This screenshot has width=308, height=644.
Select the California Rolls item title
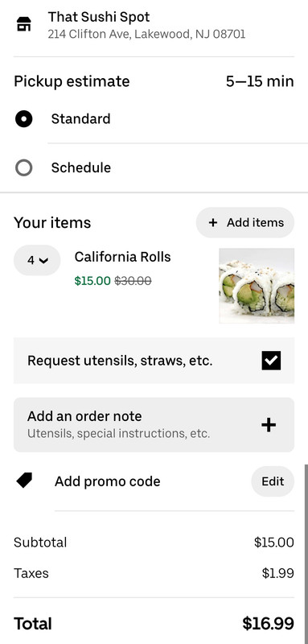click(x=122, y=257)
